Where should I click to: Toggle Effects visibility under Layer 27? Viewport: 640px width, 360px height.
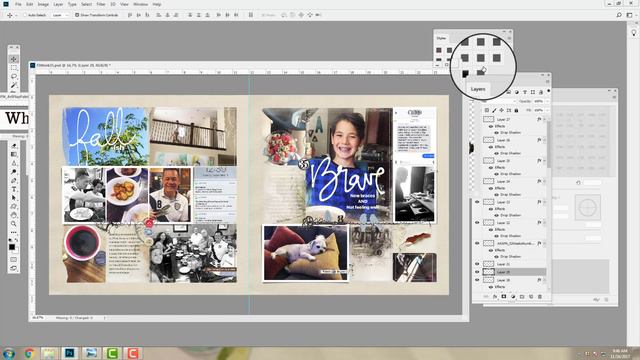pos(491,127)
